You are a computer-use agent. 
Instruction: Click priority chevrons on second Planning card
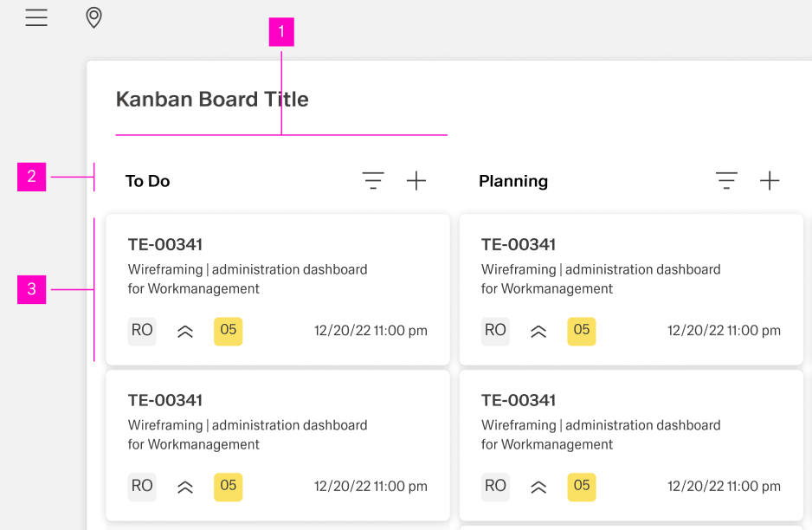[538, 487]
